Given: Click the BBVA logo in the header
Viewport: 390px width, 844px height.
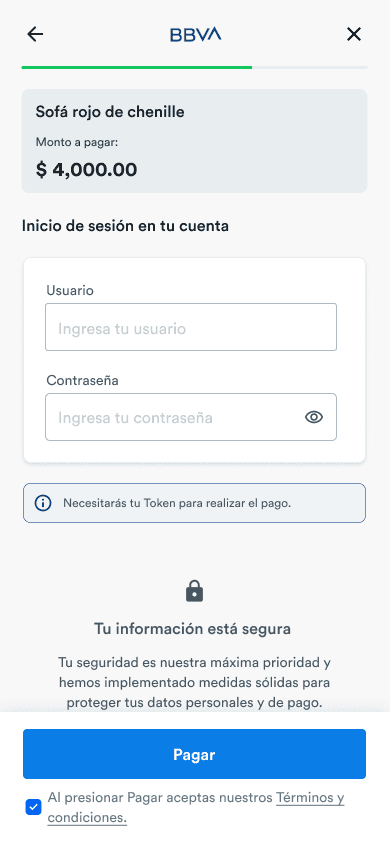Looking at the screenshot, I should pyautogui.click(x=195, y=35).
